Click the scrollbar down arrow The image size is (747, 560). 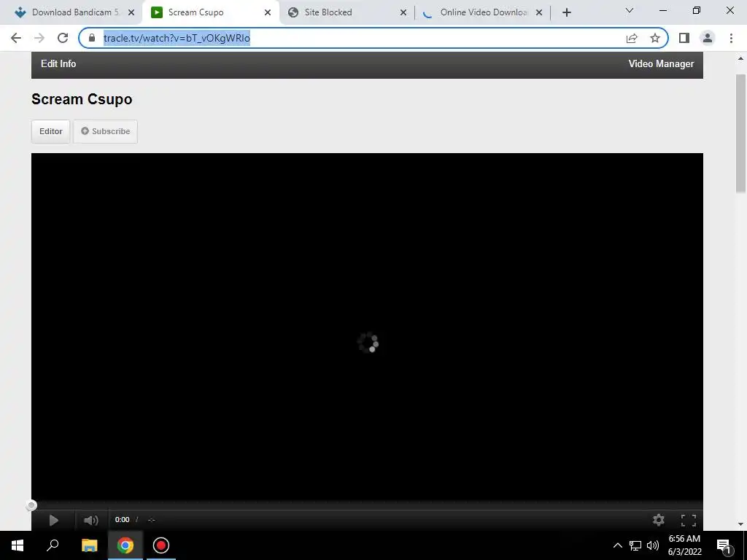click(x=740, y=524)
